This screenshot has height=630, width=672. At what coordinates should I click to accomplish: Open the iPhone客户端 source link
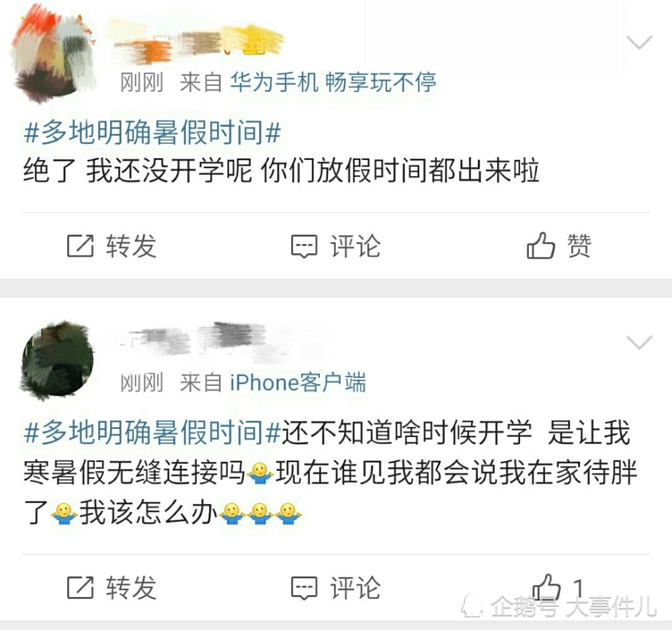pos(298,382)
